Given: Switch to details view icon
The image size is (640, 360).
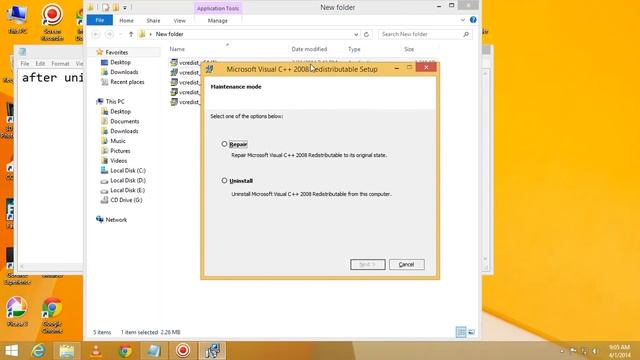Looking at the screenshot, I should click(461, 332).
